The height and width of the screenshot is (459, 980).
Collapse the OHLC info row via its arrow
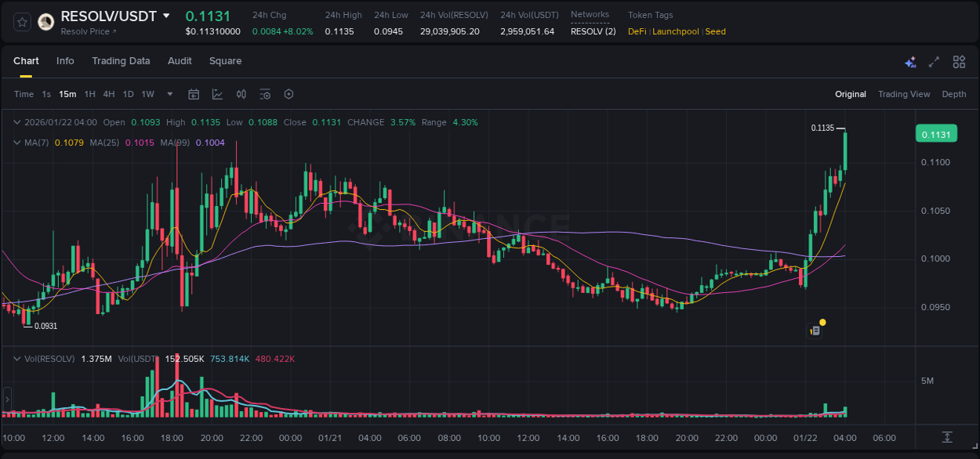coord(17,122)
